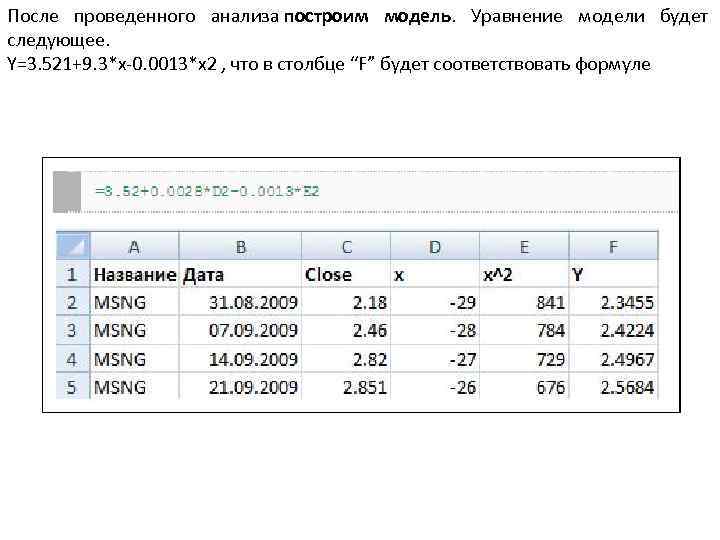Select x value -27

435,359
